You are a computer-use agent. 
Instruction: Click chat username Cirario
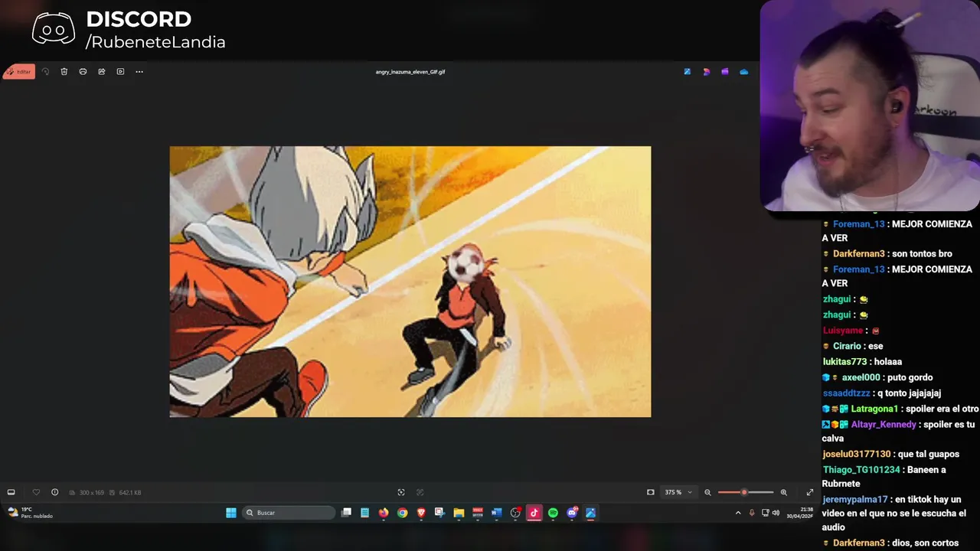[848, 347]
